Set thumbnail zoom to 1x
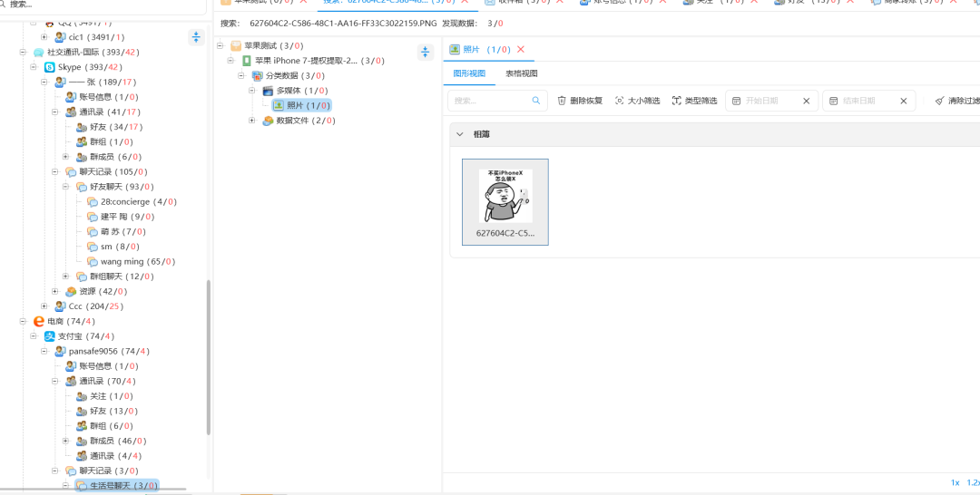 [955, 482]
